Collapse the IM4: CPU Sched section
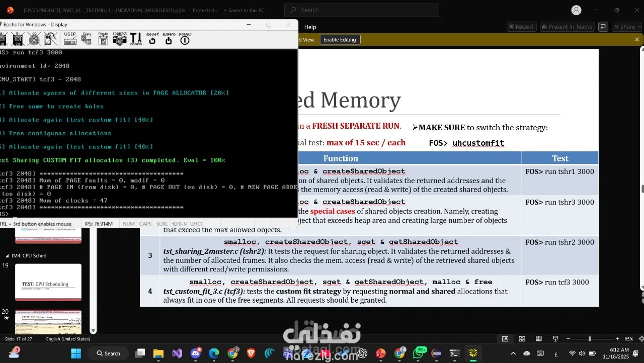644x363 pixels. click(7, 256)
